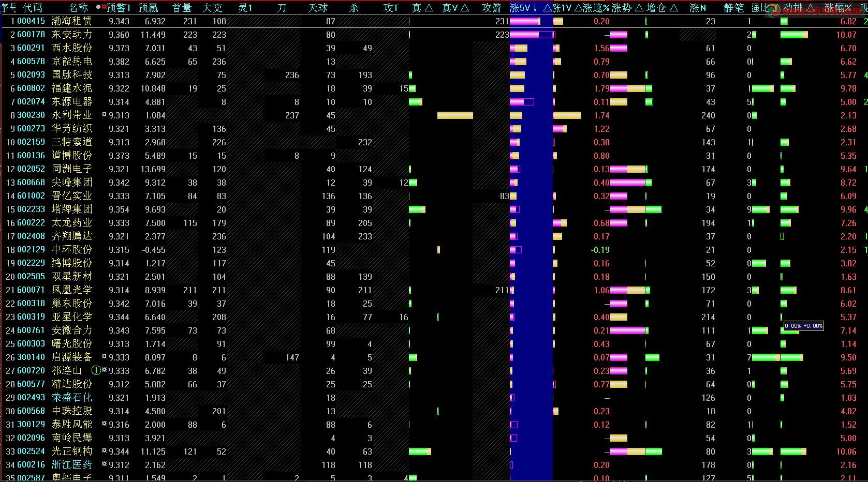Sort by the 静笔 column header

tap(734, 8)
